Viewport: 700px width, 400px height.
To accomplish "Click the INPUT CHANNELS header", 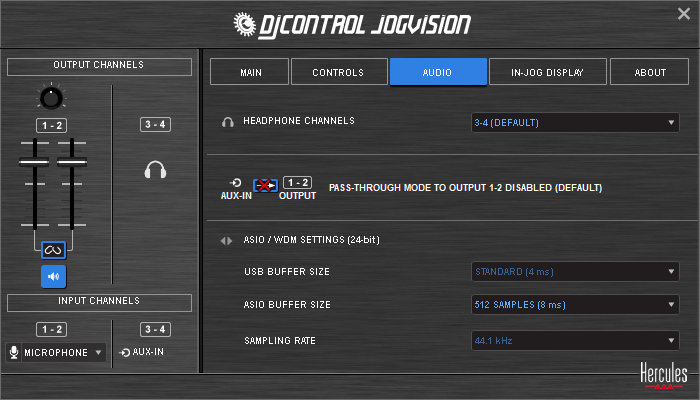I will [99, 302].
